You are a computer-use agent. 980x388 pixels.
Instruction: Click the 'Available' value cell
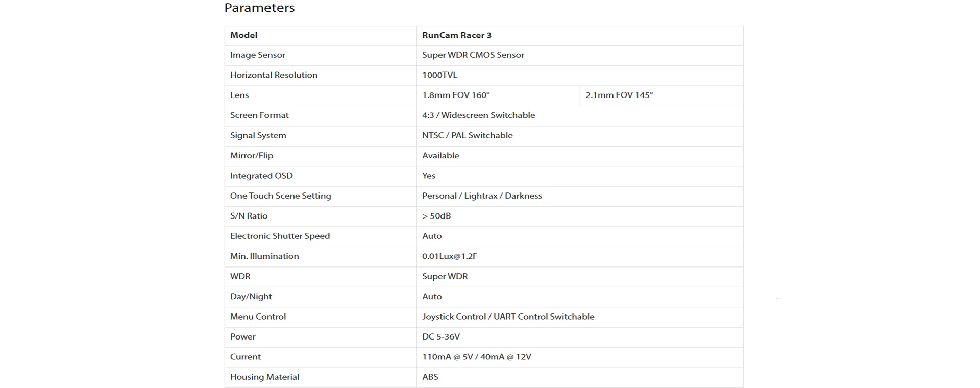click(x=580, y=156)
